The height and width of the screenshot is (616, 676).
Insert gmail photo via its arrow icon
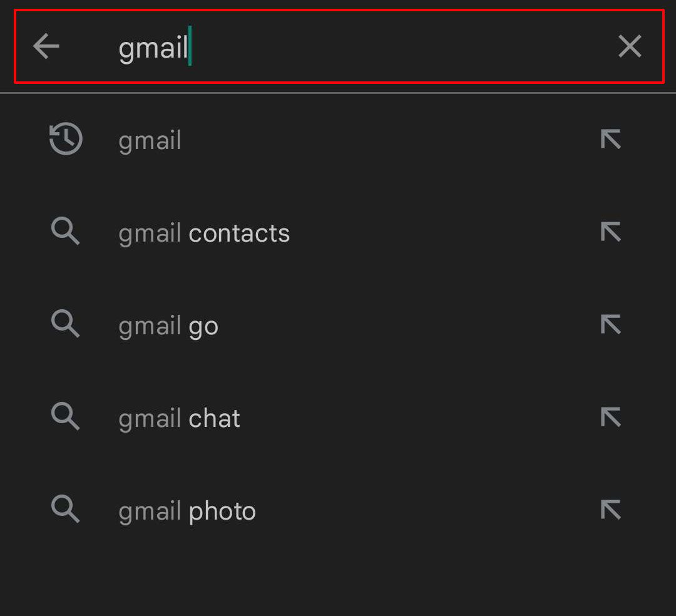tap(611, 510)
